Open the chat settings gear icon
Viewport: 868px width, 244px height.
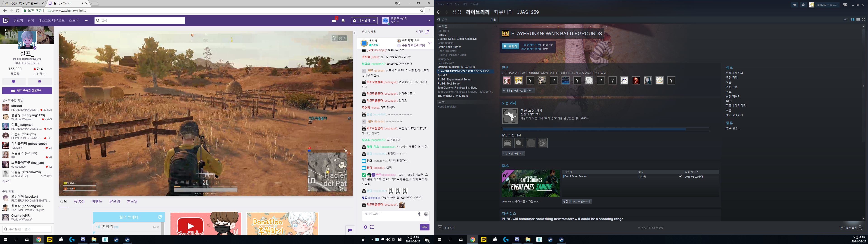click(365, 227)
